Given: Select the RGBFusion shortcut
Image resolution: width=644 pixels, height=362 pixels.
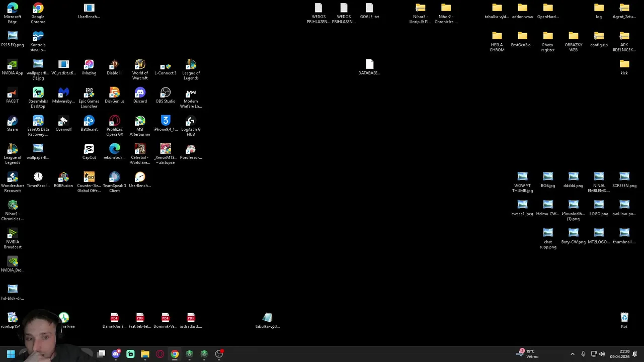Looking at the screenshot, I should [x=63, y=180].
